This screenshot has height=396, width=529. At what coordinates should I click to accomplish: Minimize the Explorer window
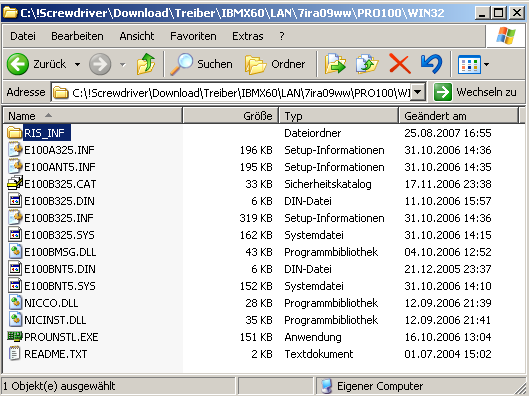482,13
